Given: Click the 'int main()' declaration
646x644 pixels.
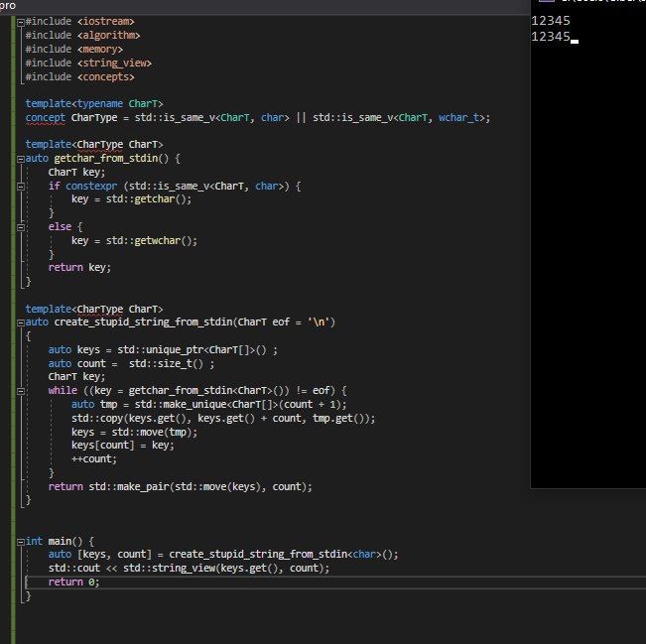Looking at the screenshot, I should 54,541.
